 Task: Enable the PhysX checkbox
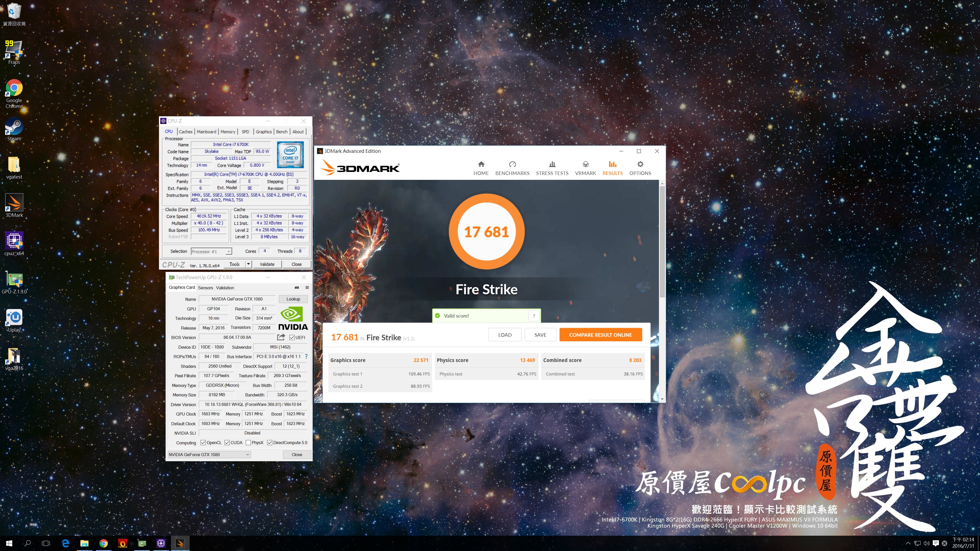(x=248, y=442)
